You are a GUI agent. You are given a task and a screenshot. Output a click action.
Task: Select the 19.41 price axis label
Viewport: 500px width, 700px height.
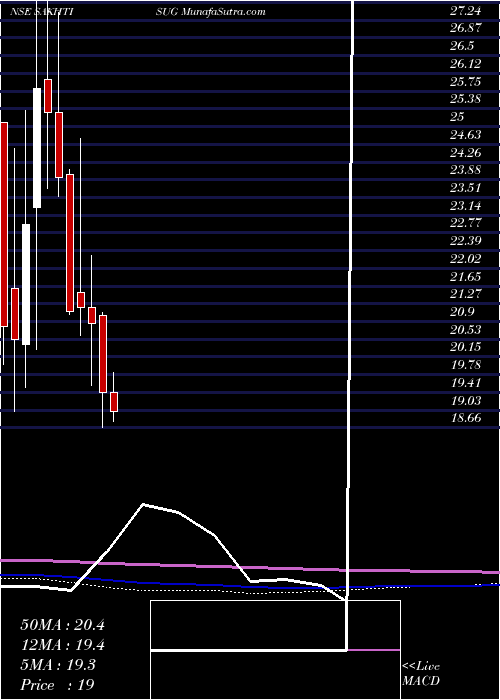(x=466, y=383)
